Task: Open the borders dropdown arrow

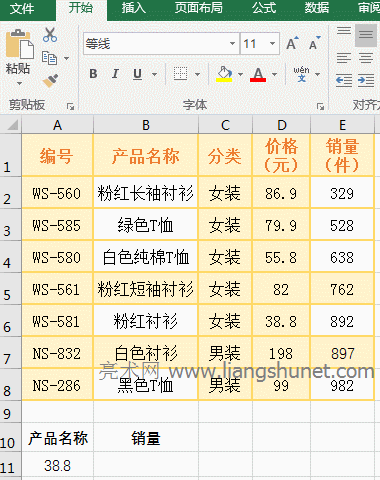Action: [x=197, y=74]
